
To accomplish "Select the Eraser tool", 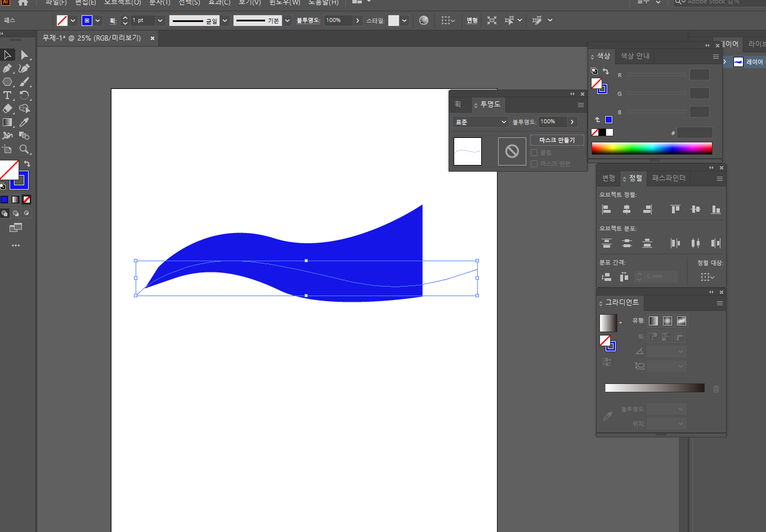I will [x=7, y=109].
